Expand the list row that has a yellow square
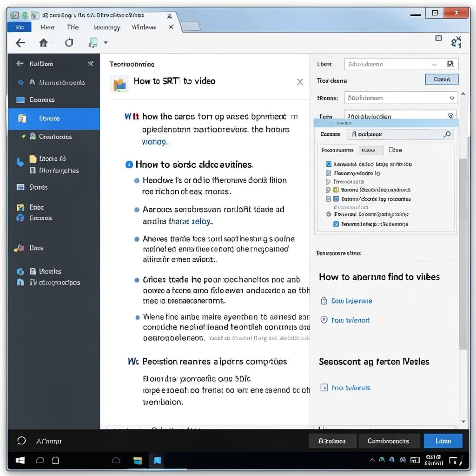The image size is (476, 476). pyautogui.click(x=328, y=190)
